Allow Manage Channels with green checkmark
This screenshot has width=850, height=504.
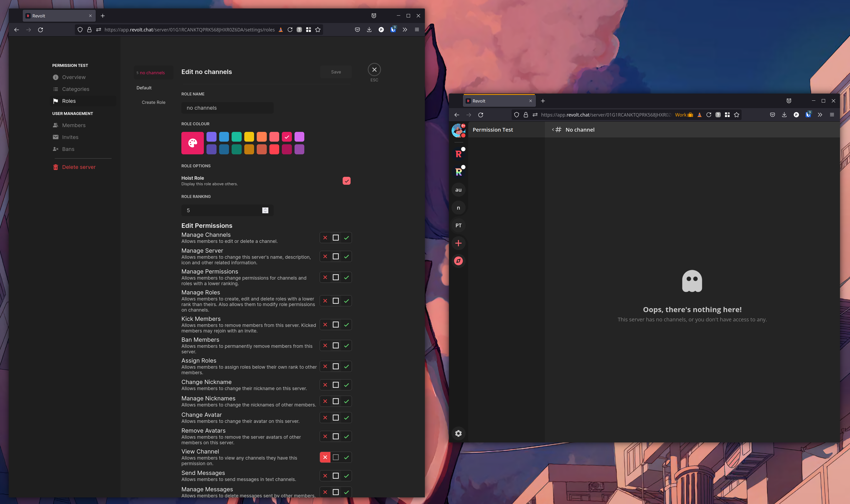[x=346, y=238]
